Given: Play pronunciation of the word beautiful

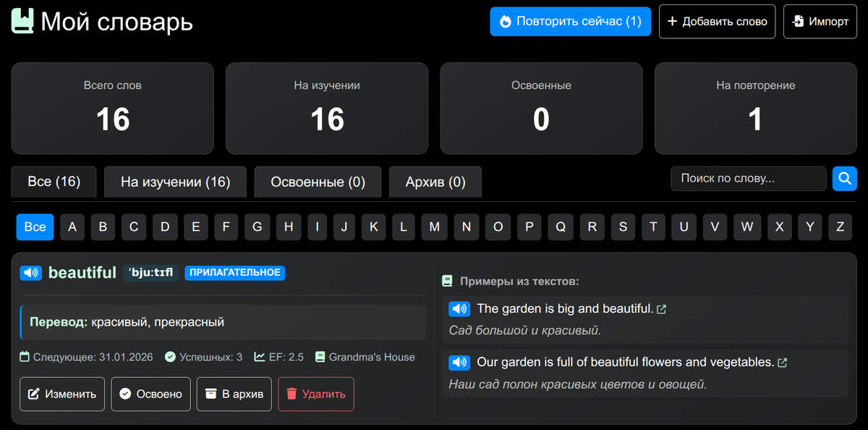Looking at the screenshot, I should click(30, 273).
